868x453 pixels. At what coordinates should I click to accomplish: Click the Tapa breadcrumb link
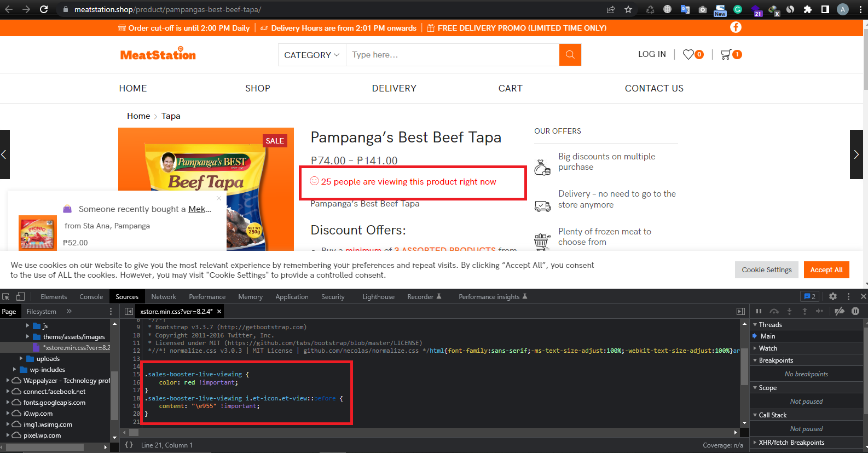[x=171, y=116]
